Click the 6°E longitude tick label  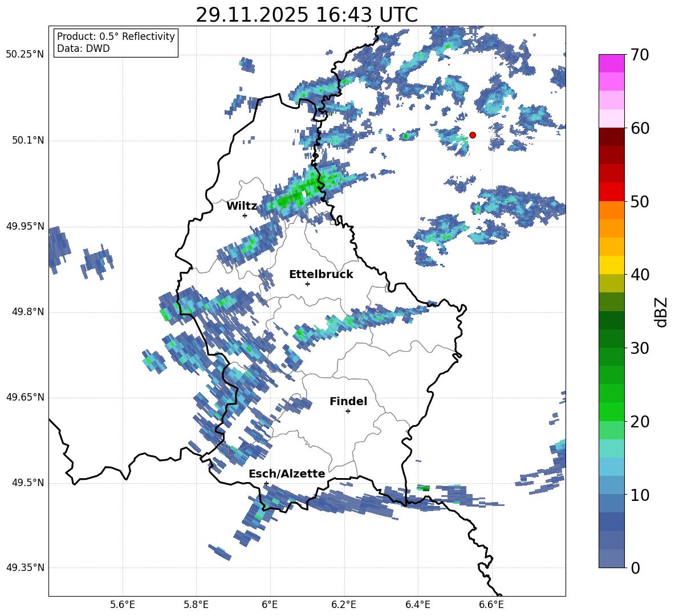pyautogui.click(x=270, y=605)
